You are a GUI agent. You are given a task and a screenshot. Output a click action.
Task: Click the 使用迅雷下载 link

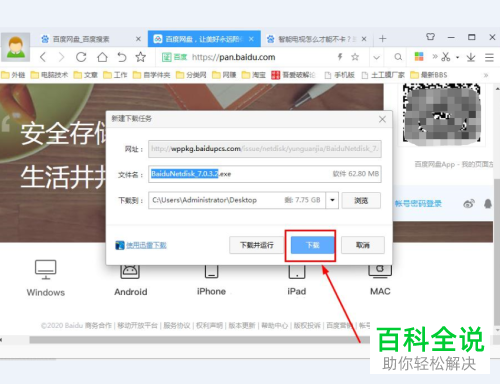(146, 245)
